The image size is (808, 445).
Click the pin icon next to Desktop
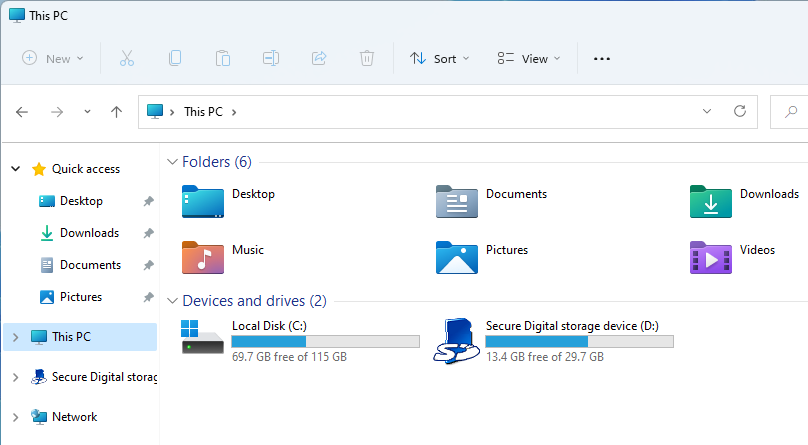point(148,201)
